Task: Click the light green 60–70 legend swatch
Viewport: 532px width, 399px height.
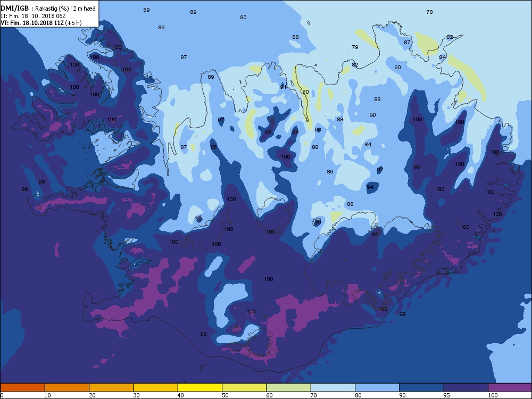Action: pos(289,387)
